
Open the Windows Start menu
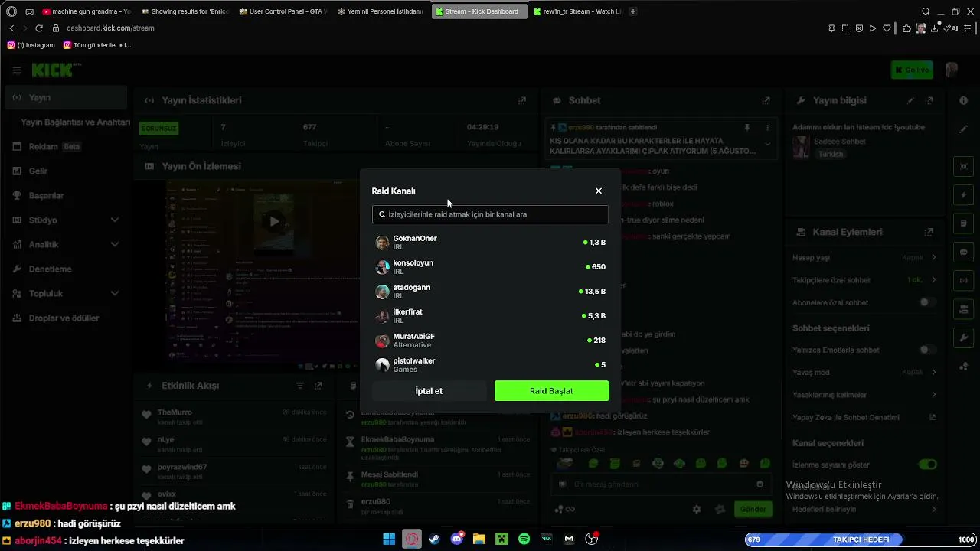click(x=389, y=539)
